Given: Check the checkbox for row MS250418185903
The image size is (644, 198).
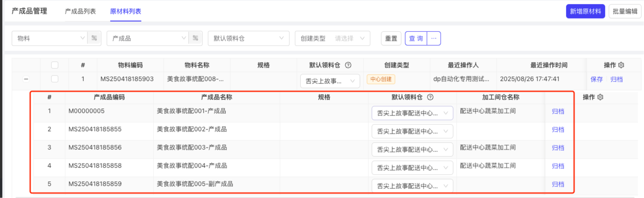Looking at the screenshot, I should (x=54, y=79).
